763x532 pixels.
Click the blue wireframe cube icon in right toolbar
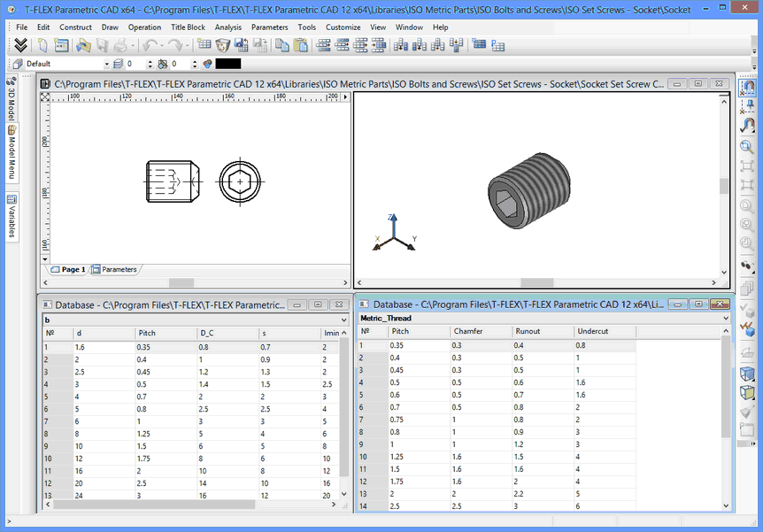pyautogui.click(x=747, y=374)
